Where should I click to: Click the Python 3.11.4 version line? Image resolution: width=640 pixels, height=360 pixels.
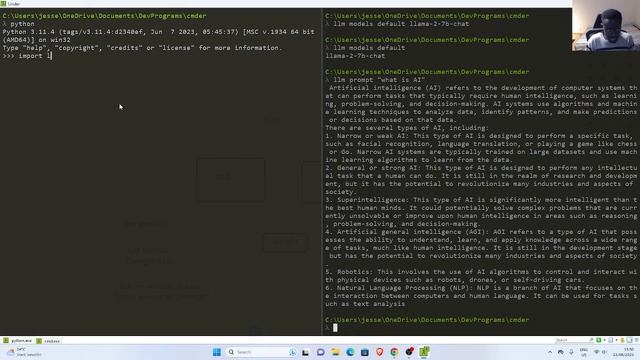pos(158,32)
